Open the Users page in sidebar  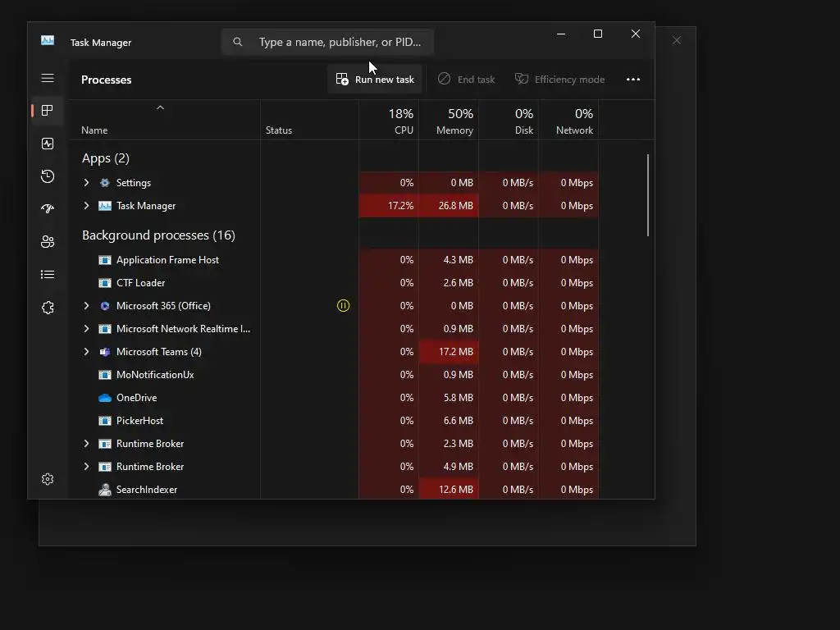48,242
